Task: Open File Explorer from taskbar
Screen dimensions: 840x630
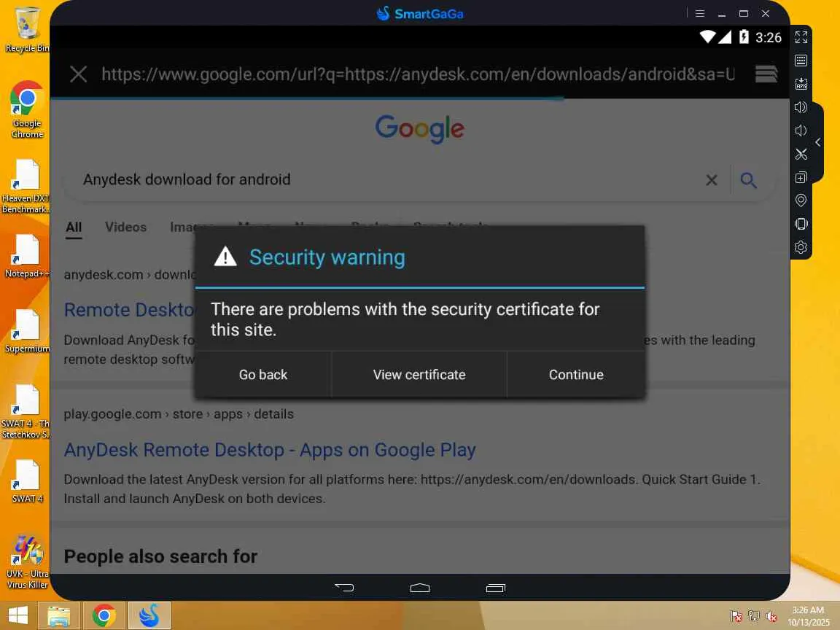Action: 59,615
